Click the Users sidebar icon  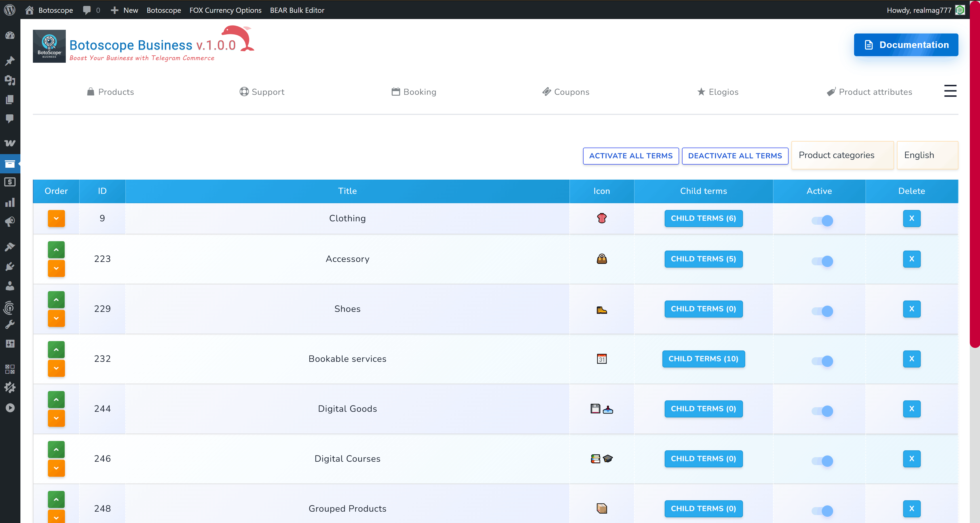tap(10, 286)
